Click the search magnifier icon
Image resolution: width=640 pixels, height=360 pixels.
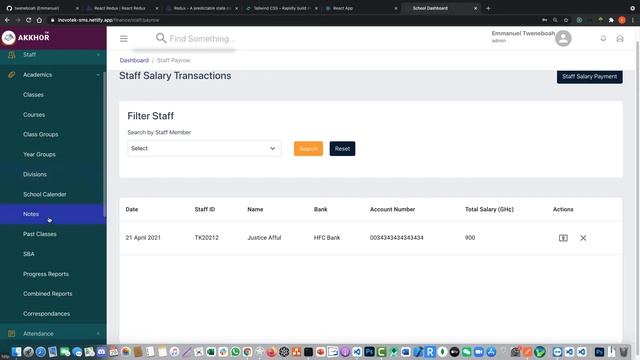(x=161, y=38)
